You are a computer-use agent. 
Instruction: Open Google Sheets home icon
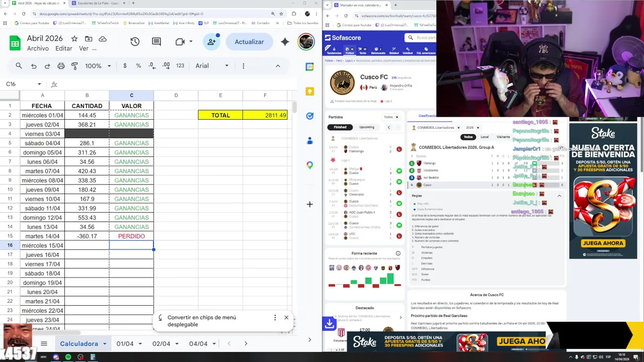[15, 43]
